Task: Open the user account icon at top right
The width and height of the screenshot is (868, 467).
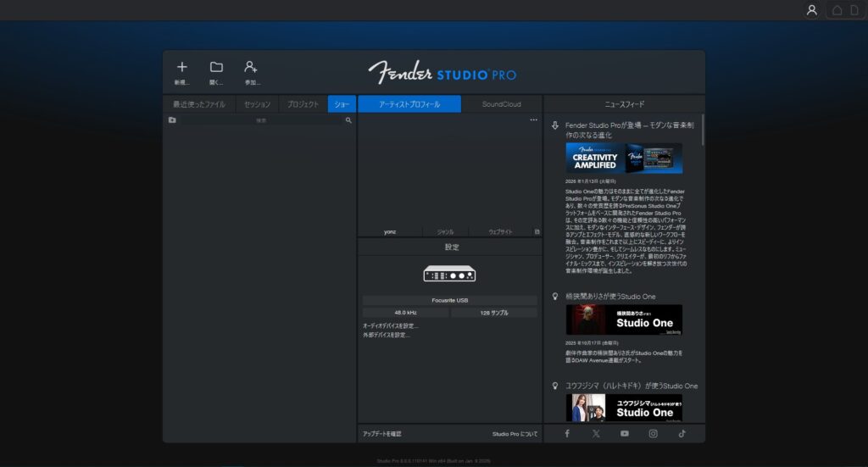Action: pos(811,10)
